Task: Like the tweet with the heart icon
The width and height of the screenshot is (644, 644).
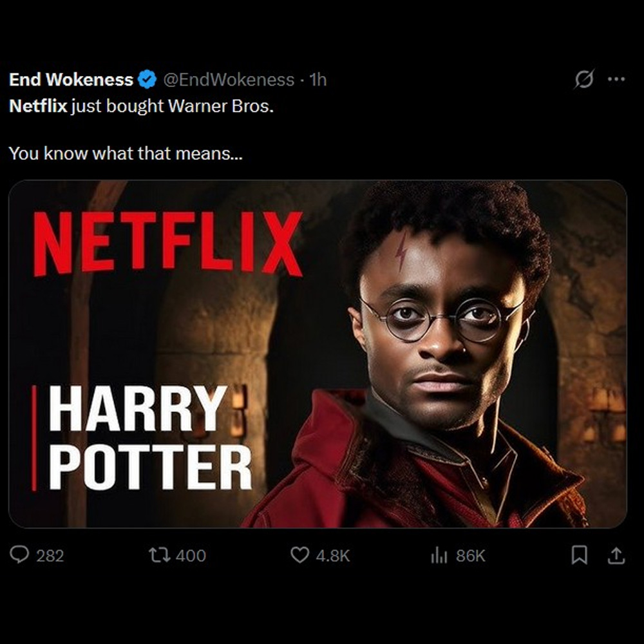Action: click(300, 554)
